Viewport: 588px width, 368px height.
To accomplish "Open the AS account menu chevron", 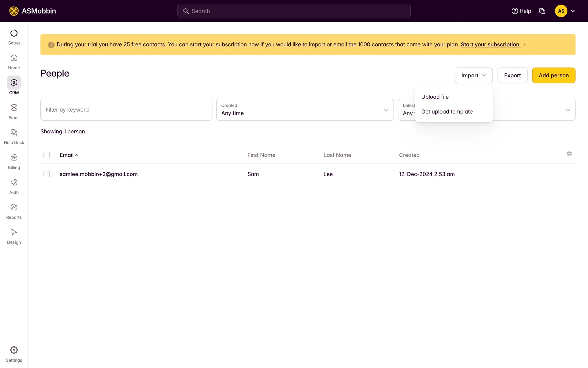I will 573,11.
